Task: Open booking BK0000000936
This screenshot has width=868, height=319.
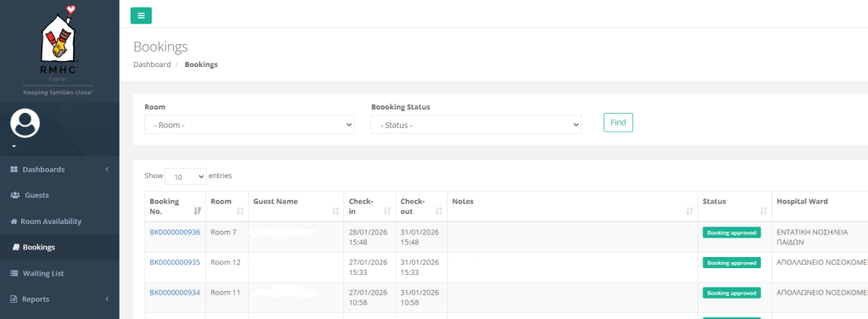Action: tap(175, 232)
